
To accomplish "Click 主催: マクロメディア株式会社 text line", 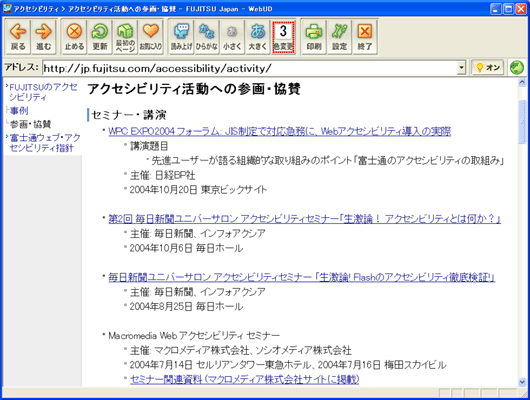I will [x=241, y=350].
